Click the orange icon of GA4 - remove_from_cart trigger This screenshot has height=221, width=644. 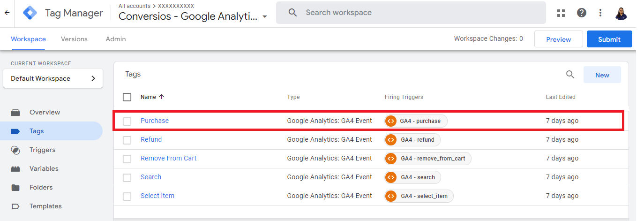[x=391, y=159]
